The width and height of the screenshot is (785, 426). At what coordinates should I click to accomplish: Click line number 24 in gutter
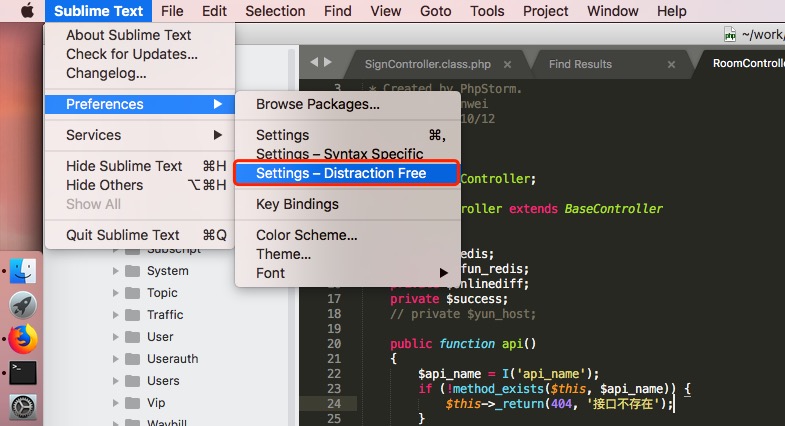[x=334, y=404]
